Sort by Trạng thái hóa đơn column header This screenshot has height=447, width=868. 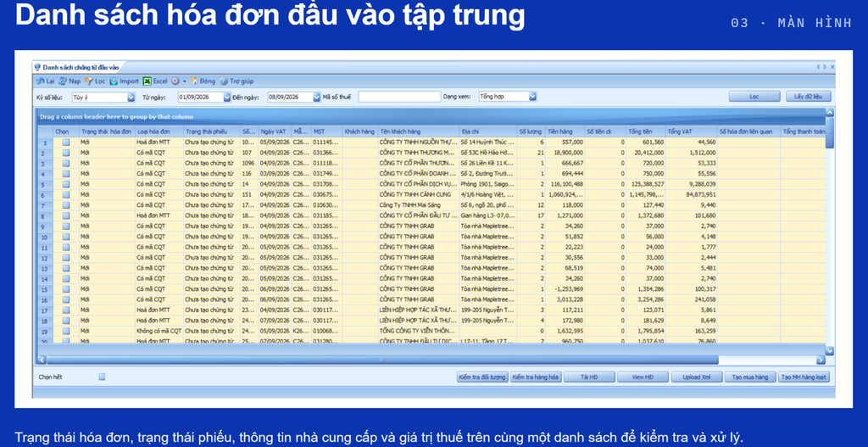[x=106, y=131]
